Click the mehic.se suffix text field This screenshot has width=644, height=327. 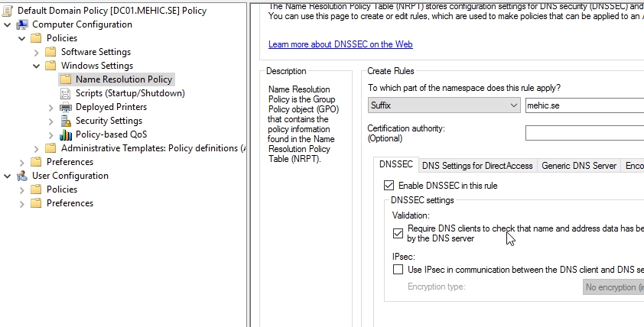(584, 105)
